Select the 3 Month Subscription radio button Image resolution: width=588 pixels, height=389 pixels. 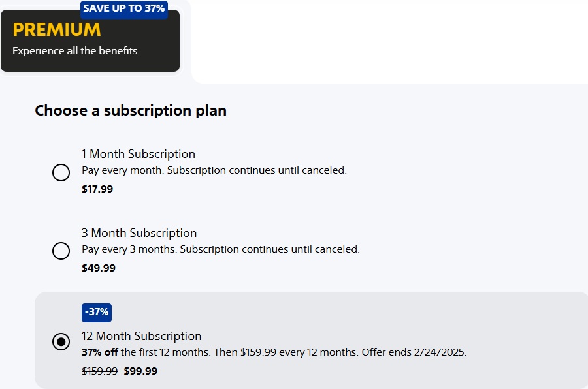61,251
